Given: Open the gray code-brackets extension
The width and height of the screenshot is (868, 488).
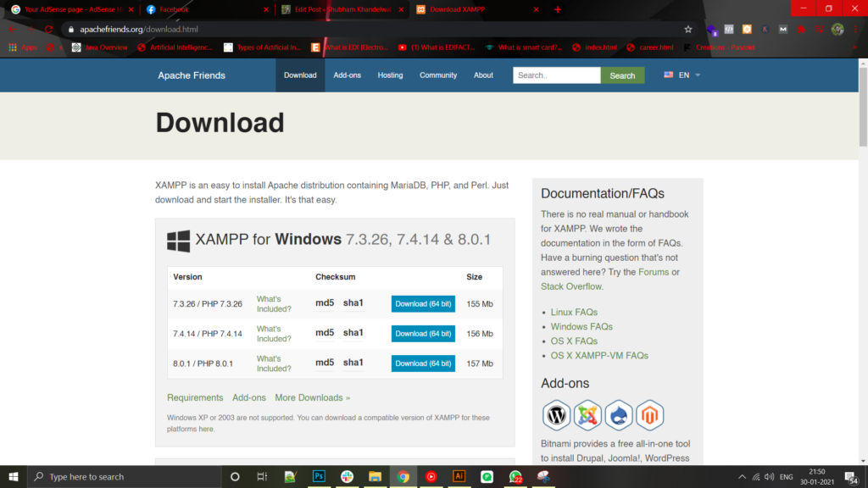Looking at the screenshot, I should (x=729, y=30).
